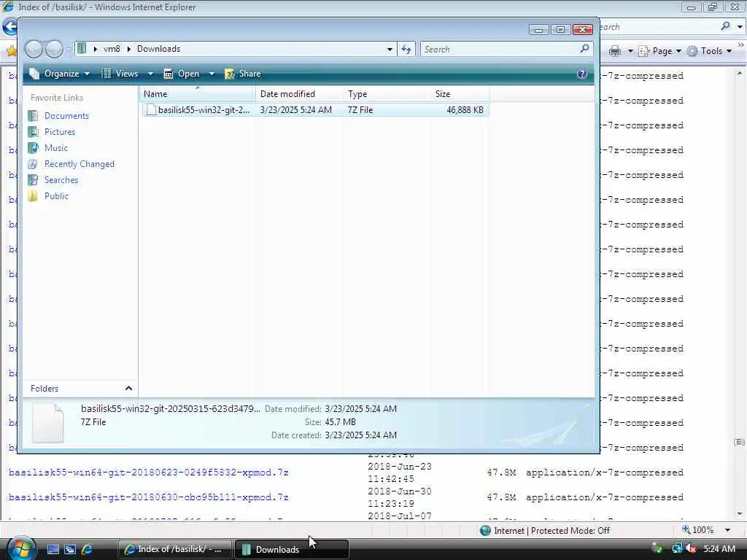The width and height of the screenshot is (747, 560).
Task: Open the Organize menu in Explorer
Action: 60,74
